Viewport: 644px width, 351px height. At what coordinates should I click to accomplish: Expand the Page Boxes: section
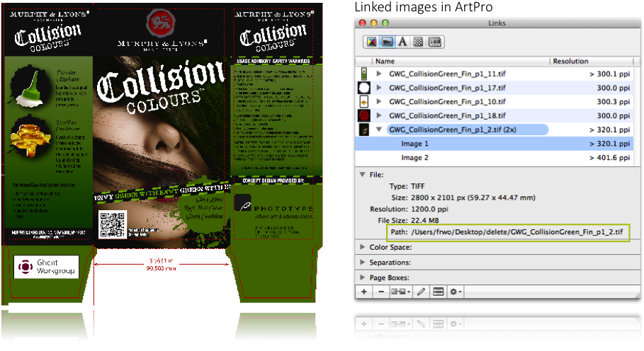click(362, 277)
